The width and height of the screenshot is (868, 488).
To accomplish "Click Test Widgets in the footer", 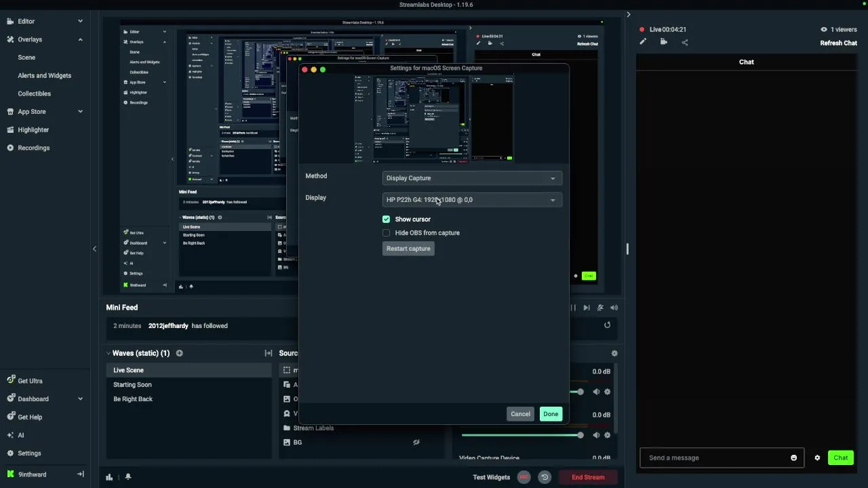I will 491,477.
